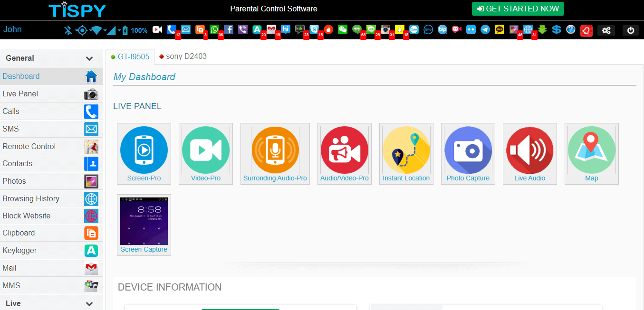Image resolution: width=644 pixels, height=310 pixels.
Task: Open Live Panel from the sidebar
Action: tap(51, 94)
